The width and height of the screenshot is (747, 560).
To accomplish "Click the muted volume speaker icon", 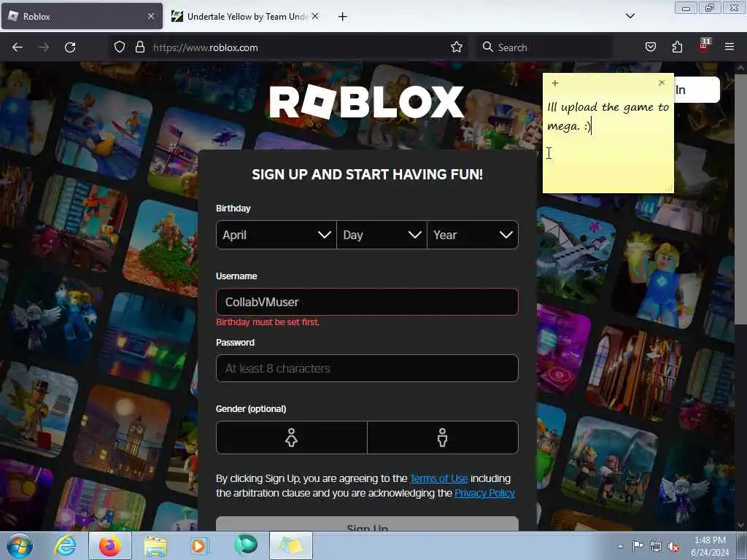I will pyautogui.click(x=673, y=547).
